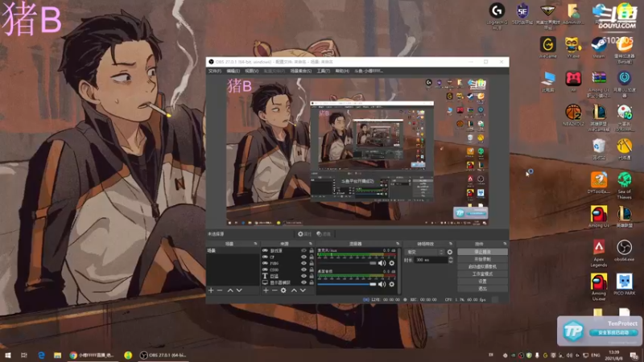Open 帮助(H) menu in OBS
The width and height of the screenshot is (644, 362).
tap(342, 71)
